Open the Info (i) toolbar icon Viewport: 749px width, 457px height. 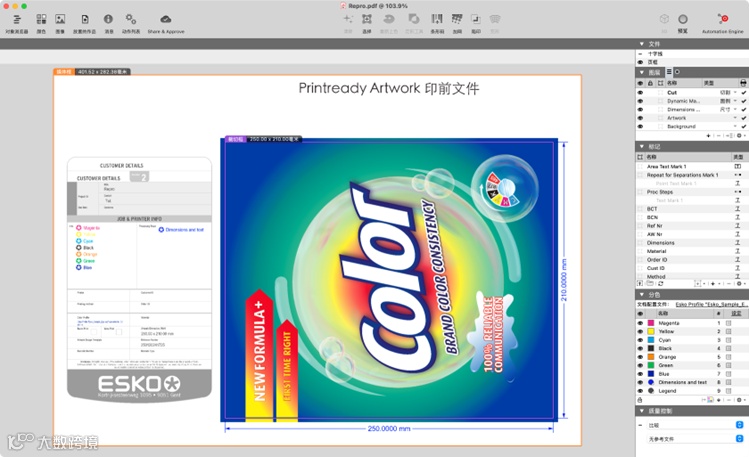coord(108,19)
